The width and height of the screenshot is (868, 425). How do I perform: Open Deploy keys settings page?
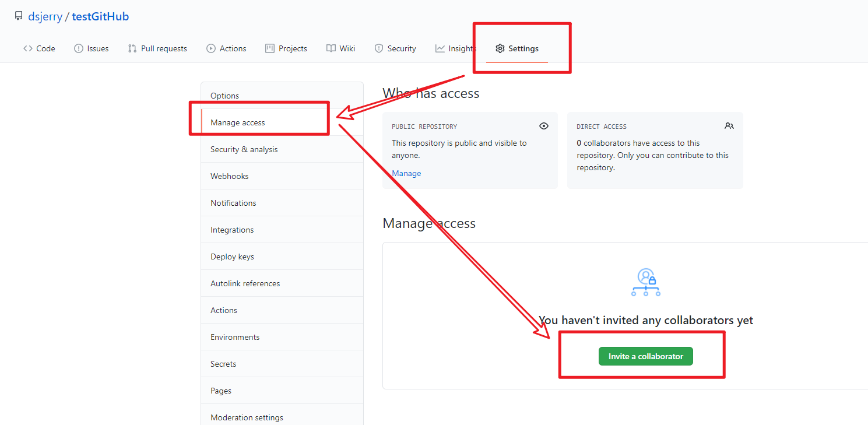(x=282, y=257)
